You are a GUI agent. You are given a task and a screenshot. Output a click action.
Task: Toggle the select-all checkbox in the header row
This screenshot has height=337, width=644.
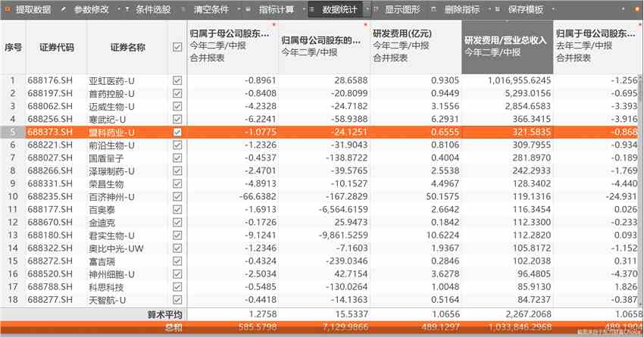pyautogui.click(x=177, y=47)
